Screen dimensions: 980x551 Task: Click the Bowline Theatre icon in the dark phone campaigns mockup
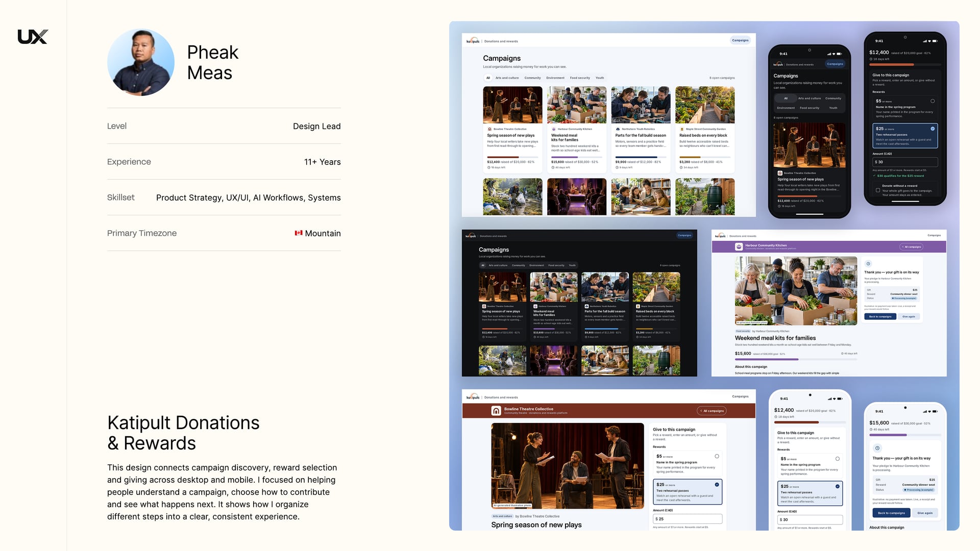click(x=780, y=173)
